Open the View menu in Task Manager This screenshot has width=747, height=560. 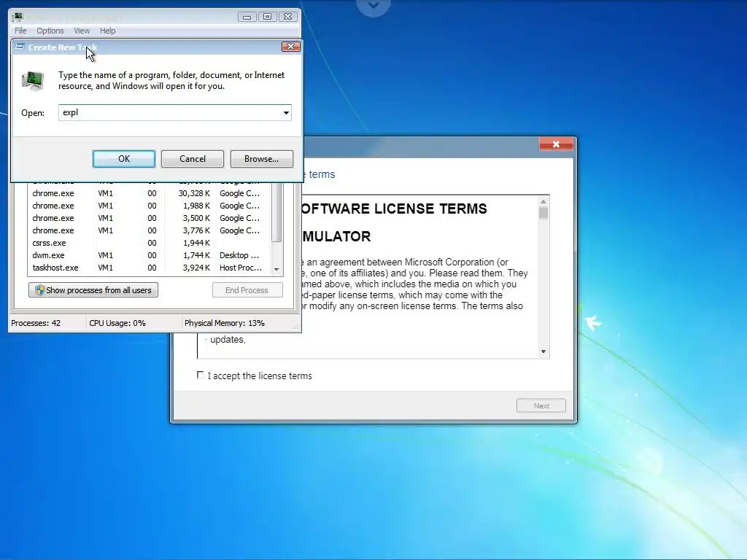click(x=82, y=31)
